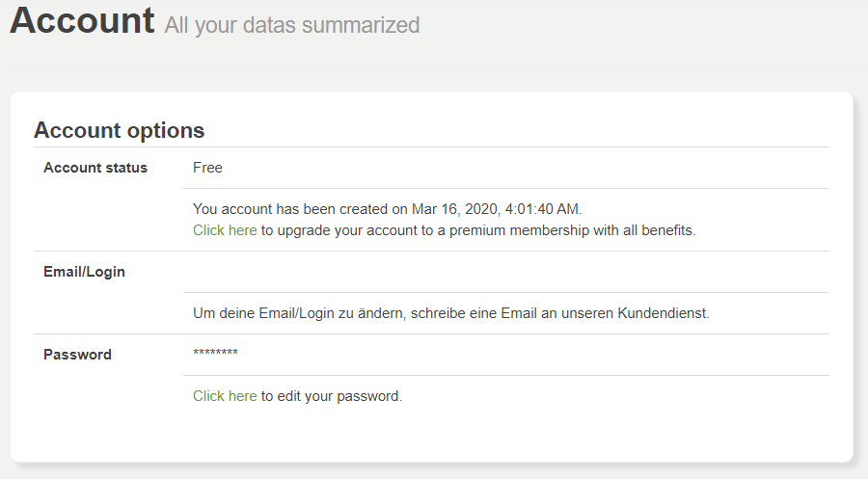
Task: Open the edit password link
Action: (225, 396)
